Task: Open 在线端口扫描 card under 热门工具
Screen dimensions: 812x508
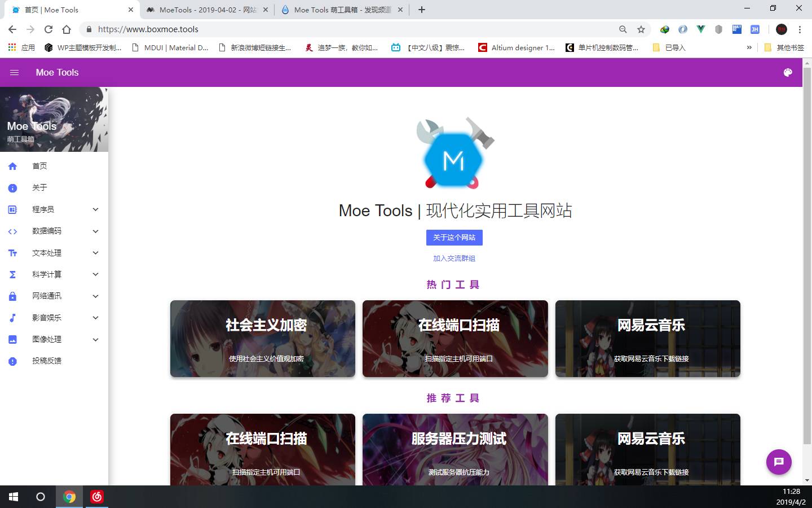Action: point(455,339)
